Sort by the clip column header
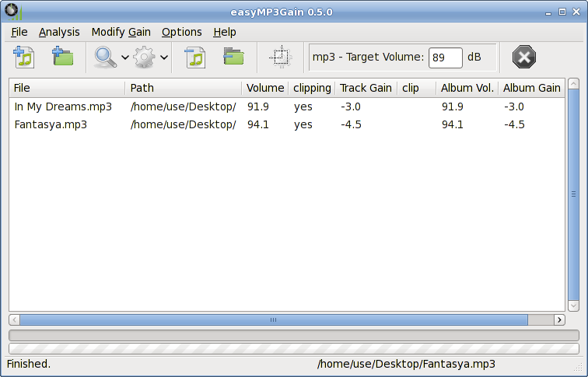The height and width of the screenshot is (377, 588). pos(417,88)
